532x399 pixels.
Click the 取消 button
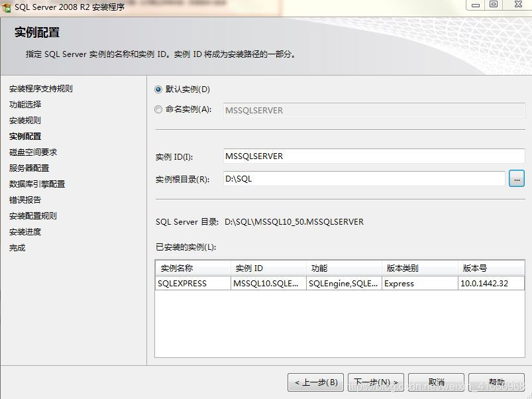436,382
